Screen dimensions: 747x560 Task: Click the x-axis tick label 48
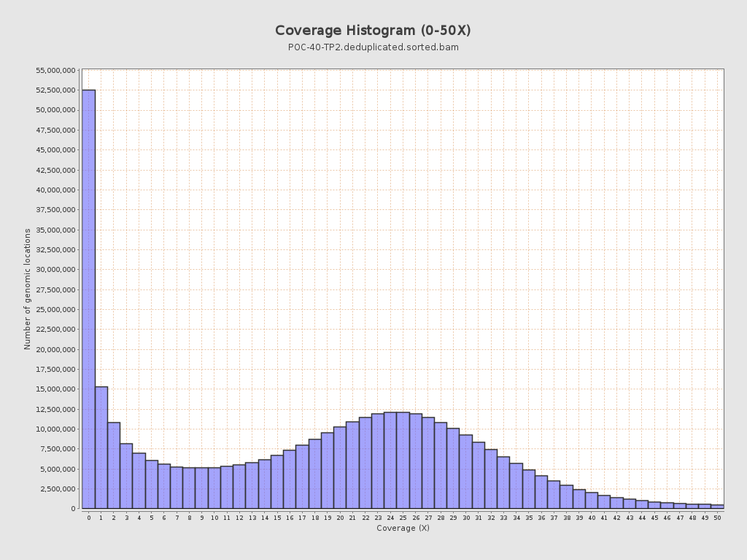tap(692, 518)
